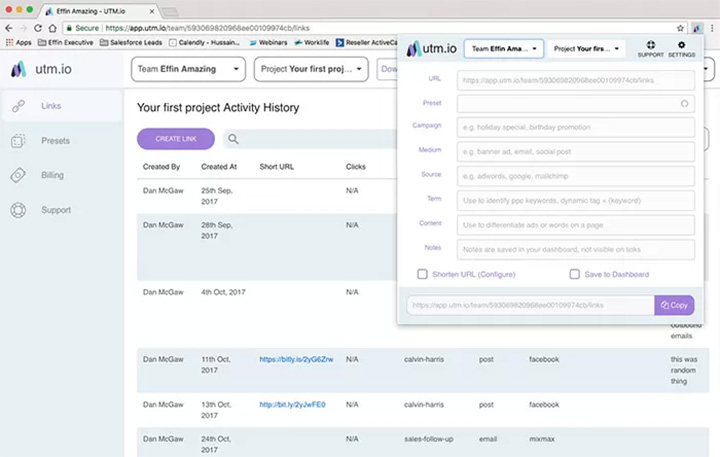This screenshot has width=720, height=457.
Task: Open a new tab with the tab-strip button
Action: [169, 11]
